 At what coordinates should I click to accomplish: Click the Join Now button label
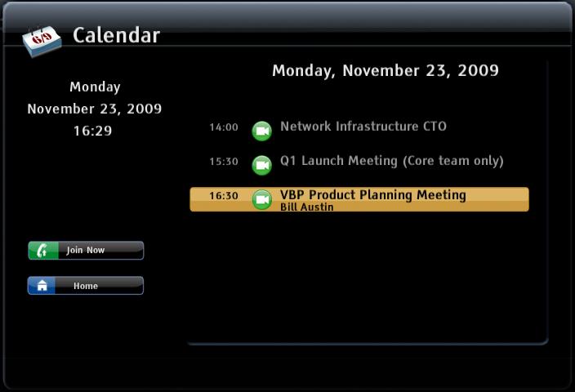[86, 250]
